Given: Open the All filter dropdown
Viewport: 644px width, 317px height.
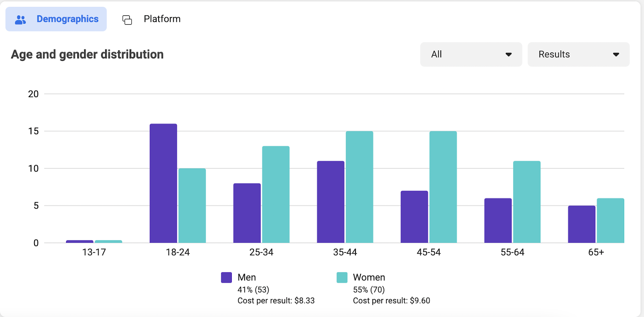Looking at the screenshot, I should point(471,54).
